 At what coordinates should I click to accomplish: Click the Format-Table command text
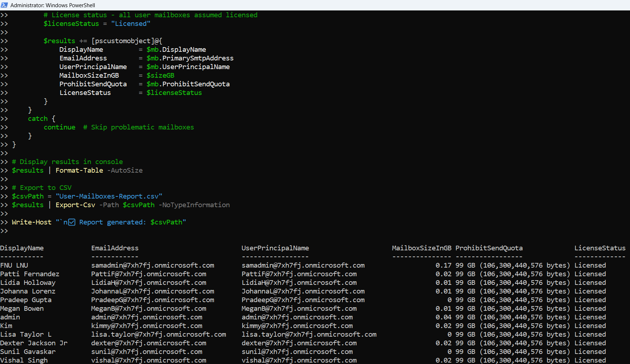tap(79, 170)
